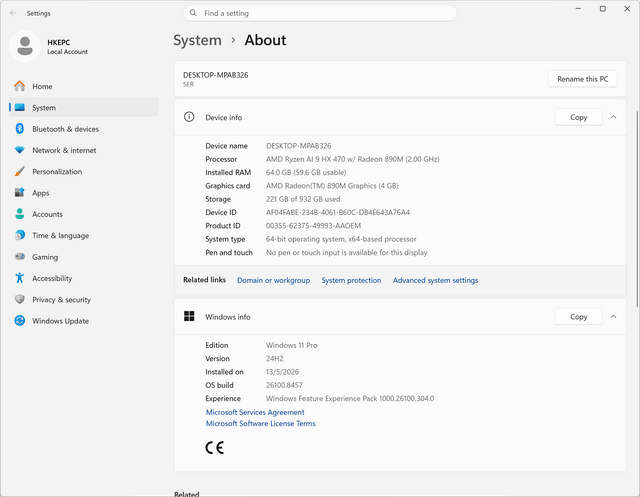Click the Network diamond icon in sidebar
This screenshot has width=640, height=497.
20,150
